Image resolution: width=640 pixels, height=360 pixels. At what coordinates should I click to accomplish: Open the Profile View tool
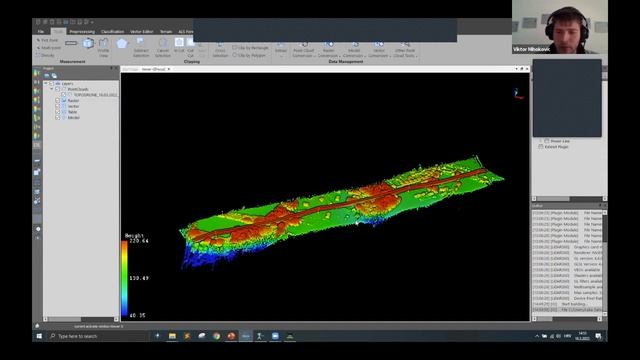[103, 48]
